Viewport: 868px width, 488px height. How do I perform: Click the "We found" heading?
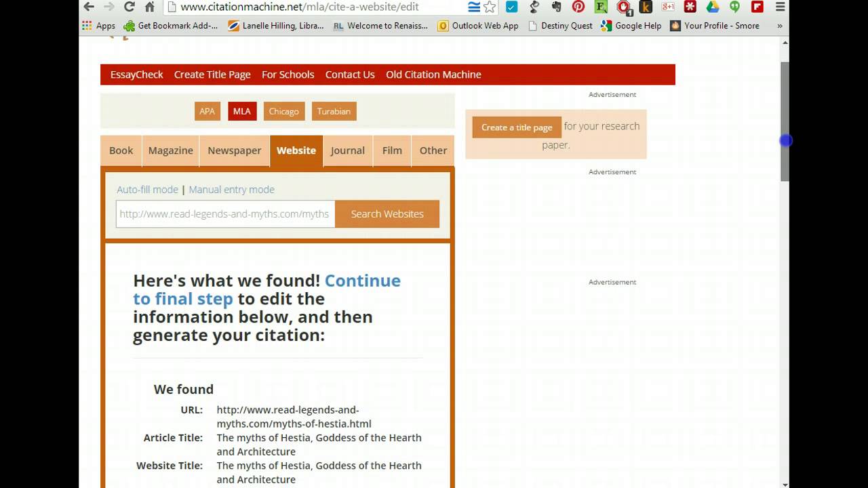point(184,389)
